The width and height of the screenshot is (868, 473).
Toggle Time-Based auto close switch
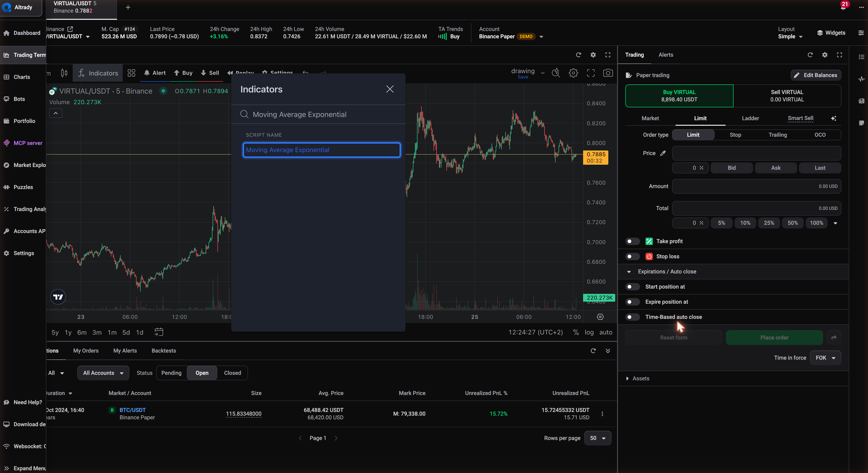[632, 317]
